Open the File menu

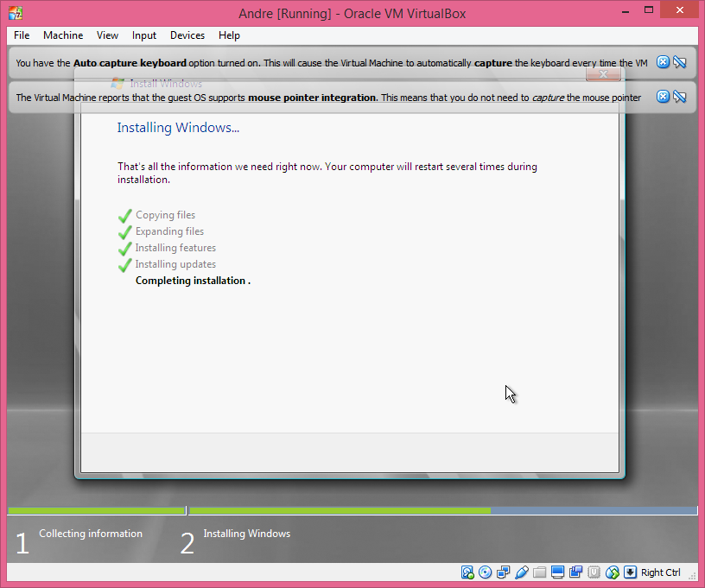(x=22, y=35)
